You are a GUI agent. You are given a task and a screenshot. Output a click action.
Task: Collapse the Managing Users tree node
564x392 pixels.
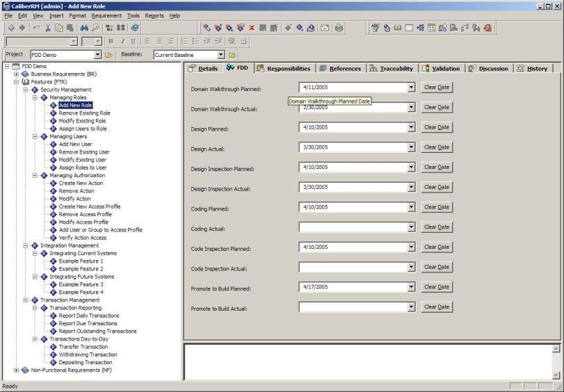[35, 136]
